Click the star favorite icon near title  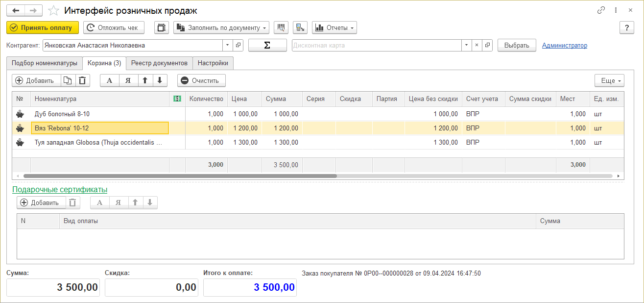click(x=54, y=11)
